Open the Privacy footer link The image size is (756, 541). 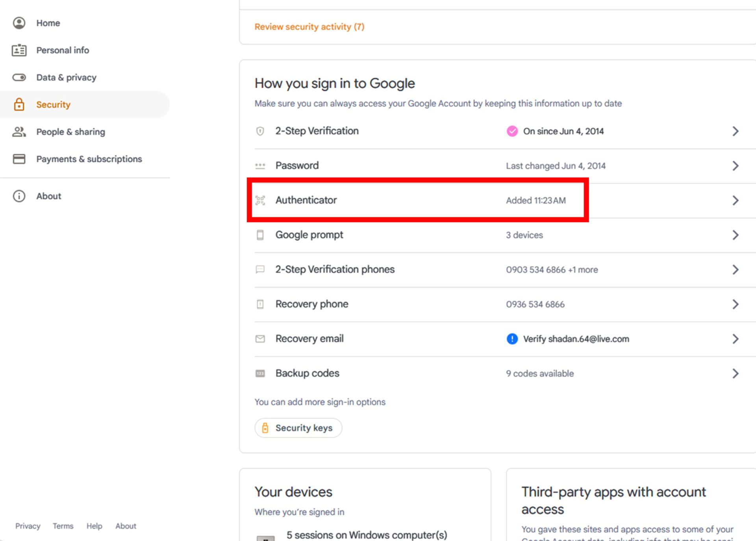pos(28,526)
